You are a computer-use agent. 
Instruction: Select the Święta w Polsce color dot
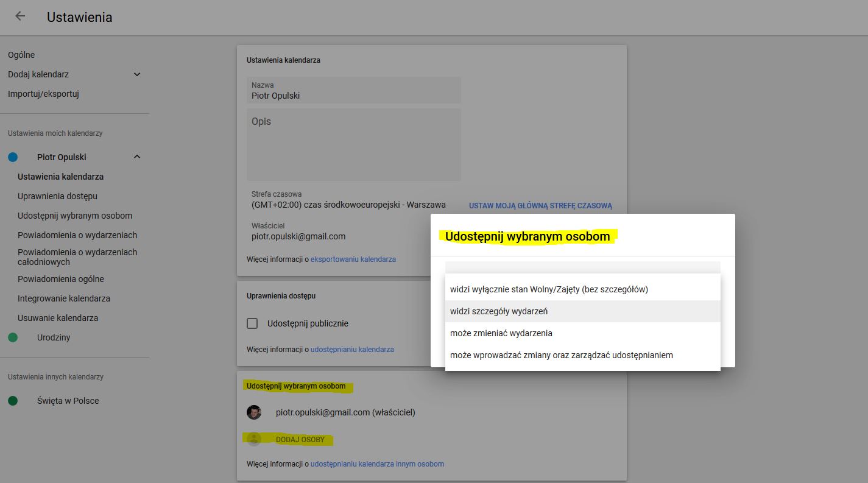tap(13, 401)
